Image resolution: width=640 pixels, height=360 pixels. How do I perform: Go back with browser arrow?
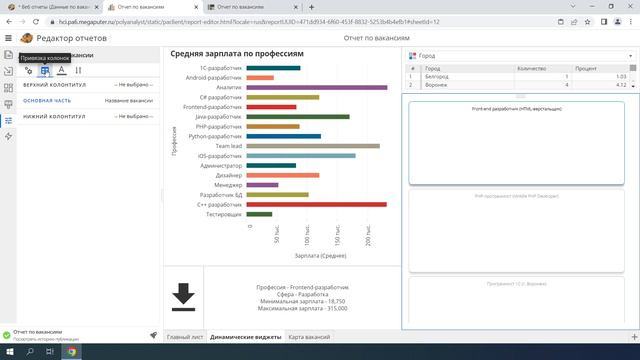click(9, 22)
